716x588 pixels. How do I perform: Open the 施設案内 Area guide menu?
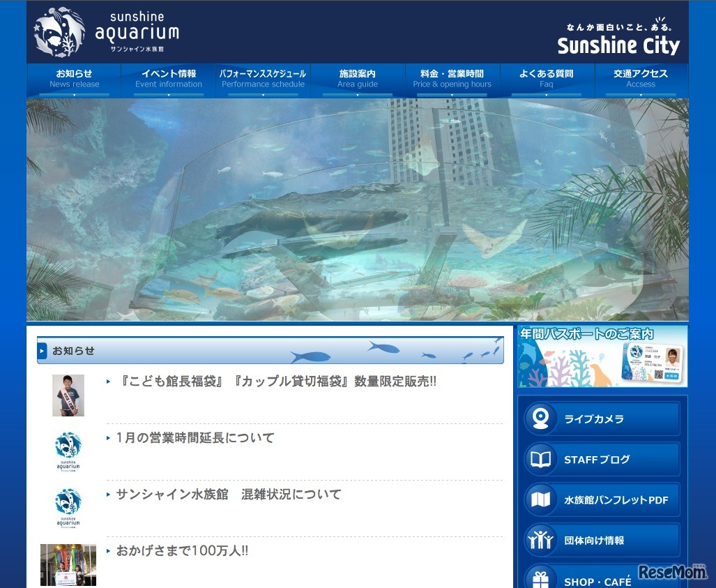[358, 81]
